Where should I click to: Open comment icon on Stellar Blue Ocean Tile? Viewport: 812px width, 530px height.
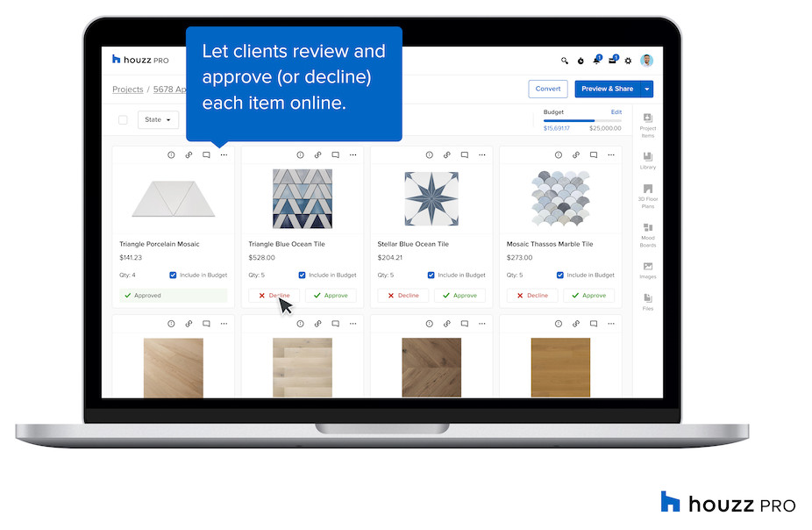click(x=465, y=155)
